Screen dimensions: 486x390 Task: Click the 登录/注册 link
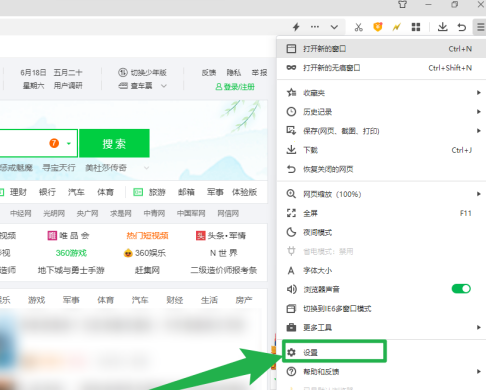[235, 87]
